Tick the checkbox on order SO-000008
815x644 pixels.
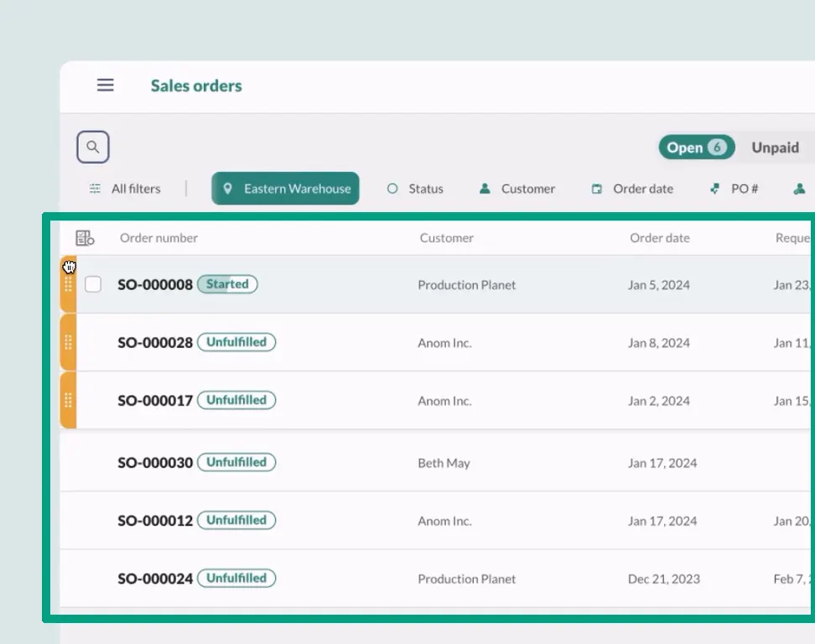coord(93,284)
